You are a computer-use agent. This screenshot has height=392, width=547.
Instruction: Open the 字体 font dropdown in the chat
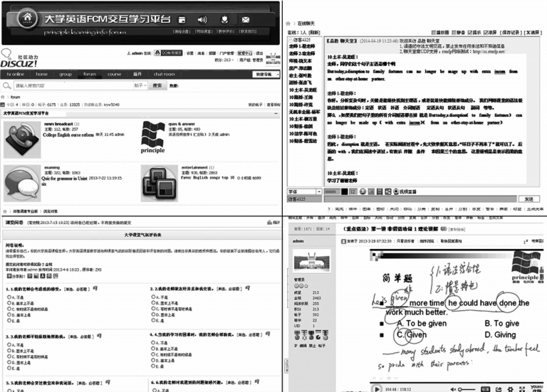303,191
